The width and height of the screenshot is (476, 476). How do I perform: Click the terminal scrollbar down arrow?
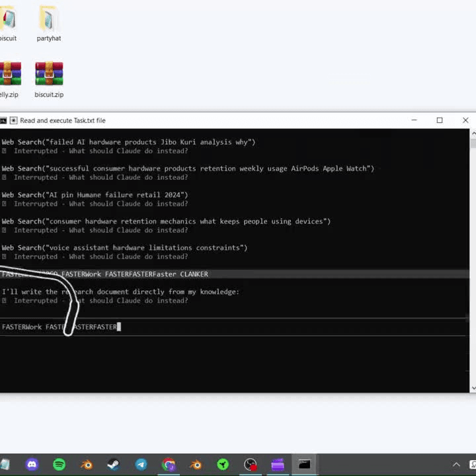point(473,388)
